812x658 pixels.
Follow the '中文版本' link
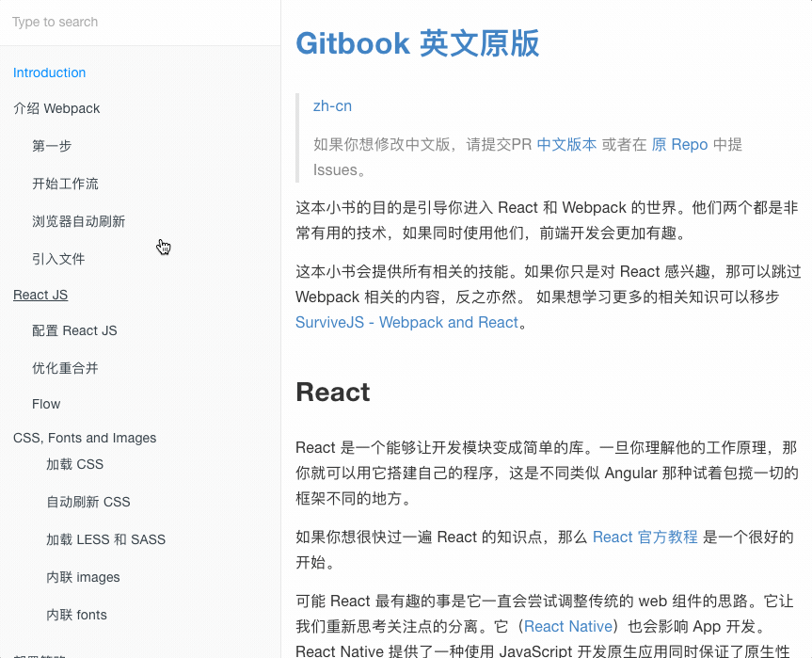pyautogui.click(x=566, y=144)
